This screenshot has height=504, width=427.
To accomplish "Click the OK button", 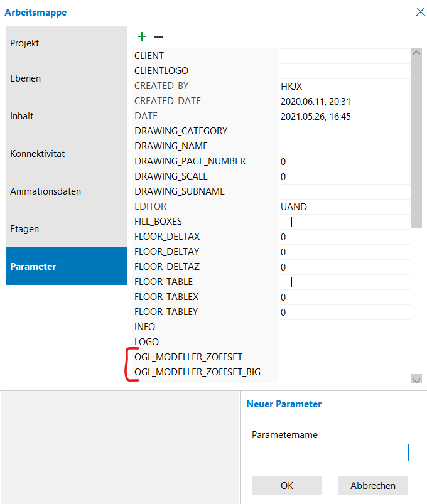I will (286, 485).
